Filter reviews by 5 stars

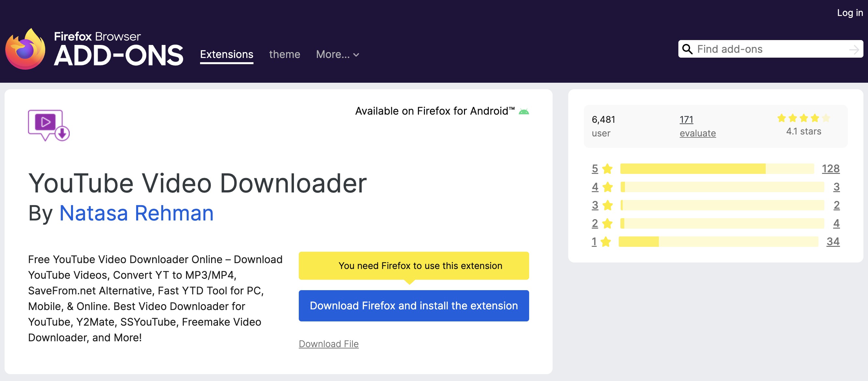pos(595,168)
